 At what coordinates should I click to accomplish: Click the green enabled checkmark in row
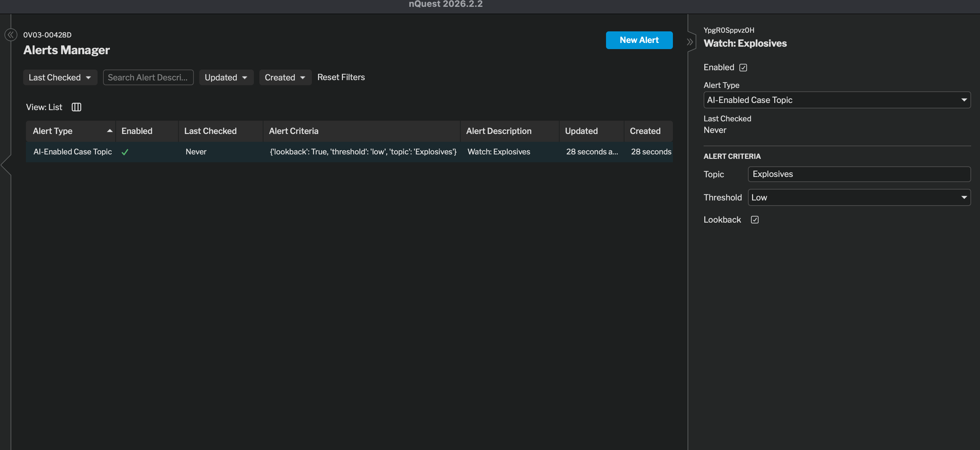click(125, 152)
